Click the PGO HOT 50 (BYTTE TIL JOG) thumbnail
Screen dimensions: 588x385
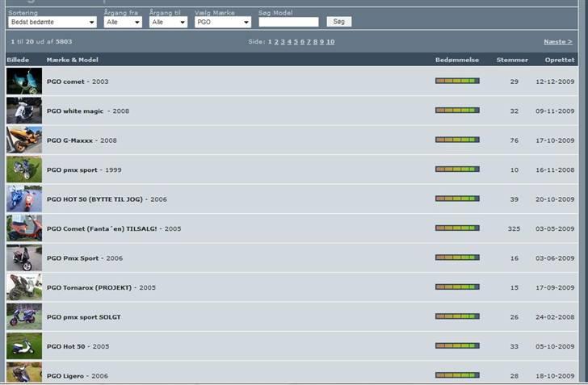click(x=23, y=199)
